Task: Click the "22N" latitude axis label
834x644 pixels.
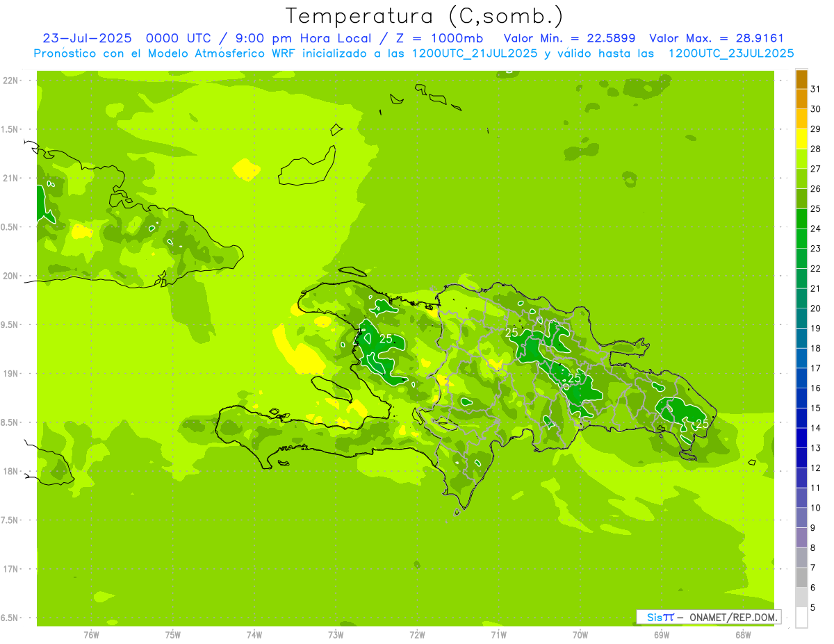Action: pos(10,81)
